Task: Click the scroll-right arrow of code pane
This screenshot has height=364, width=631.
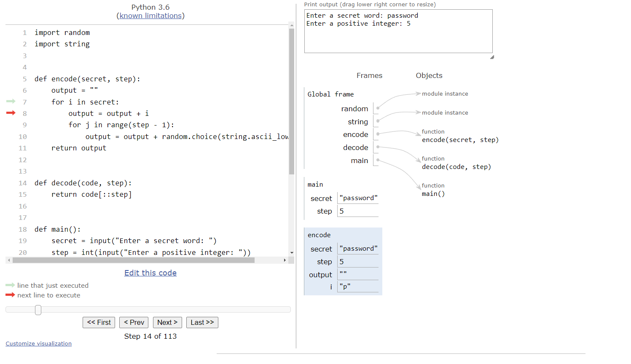Action: tap(285, 260)
